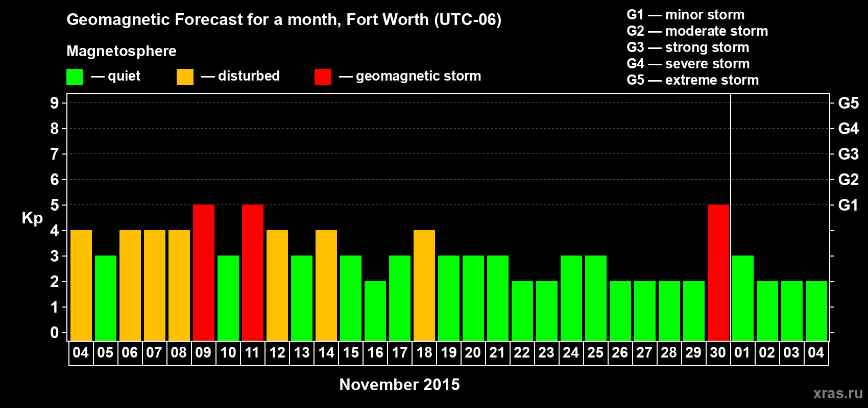The image size is (868, 408).
Task: Click the Kp value 5 on left axis
Action: 54,205
